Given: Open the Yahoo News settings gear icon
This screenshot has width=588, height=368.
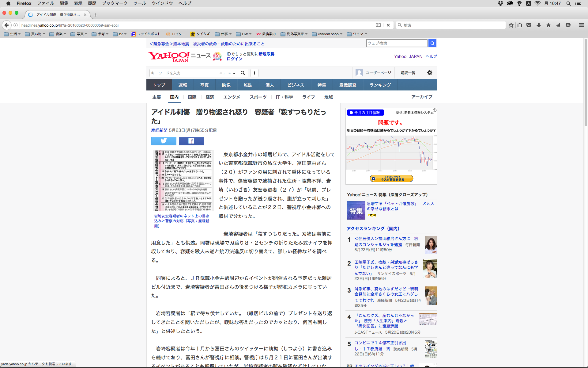Looking at the screenshot, I should [429, 73].
